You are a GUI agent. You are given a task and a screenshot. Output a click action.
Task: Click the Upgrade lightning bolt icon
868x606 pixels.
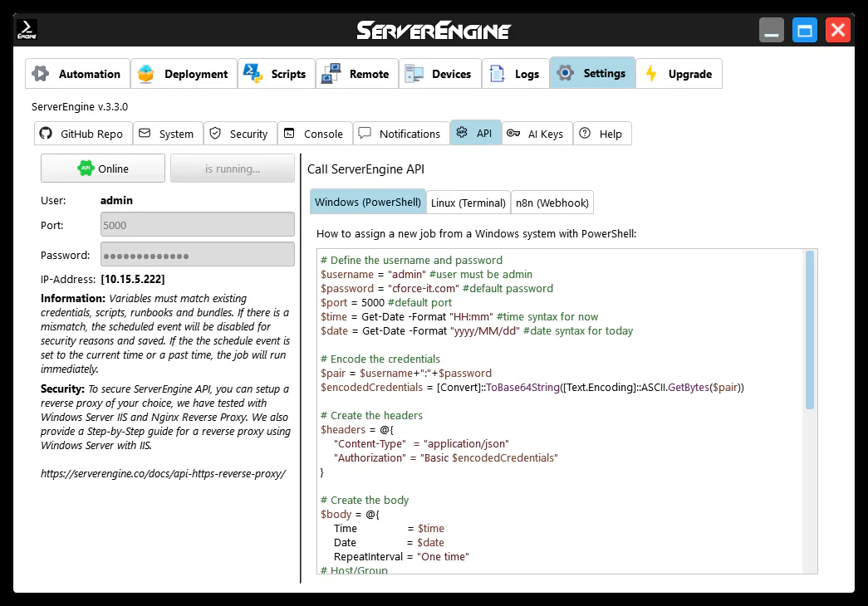click(x=652, y=74)
